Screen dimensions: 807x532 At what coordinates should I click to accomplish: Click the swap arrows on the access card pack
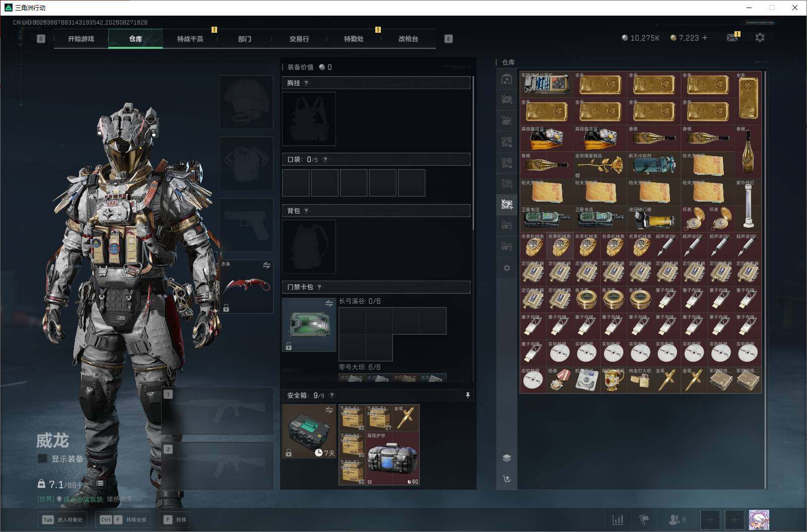tap(329, 303)
